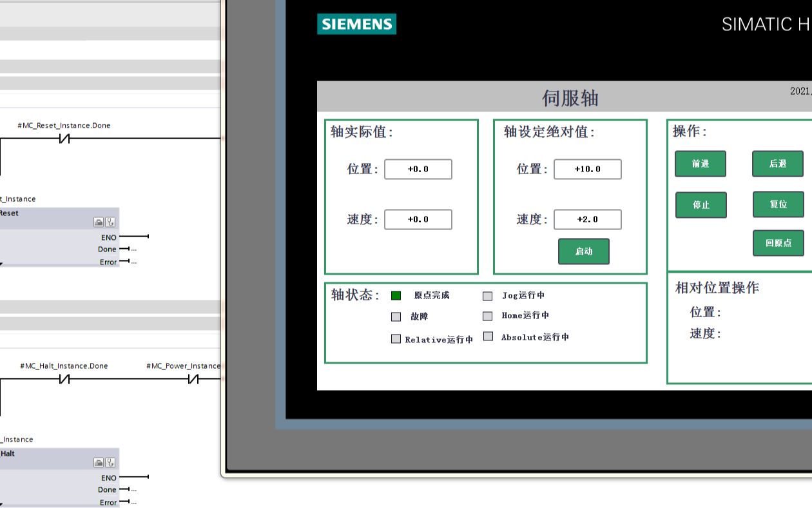Click the 故障 status indicator box
The width and height of the screenshot is (812, 508).
click(x=396, y=316)
